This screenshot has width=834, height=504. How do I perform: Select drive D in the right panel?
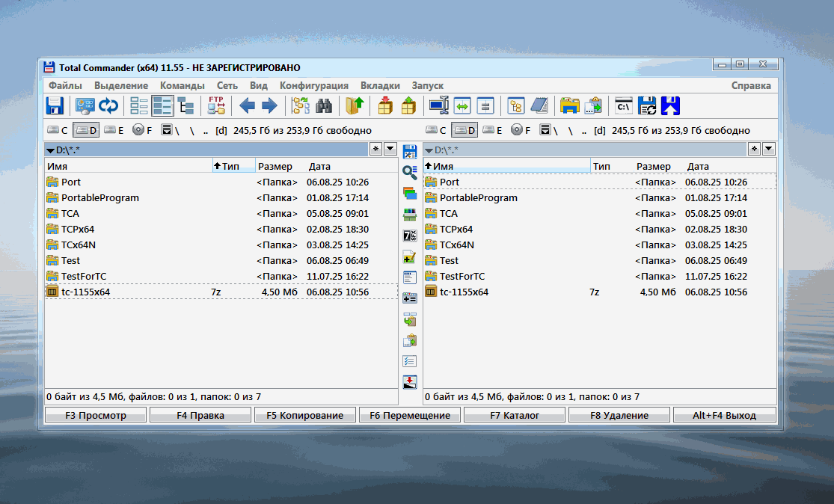click(464, 130)
